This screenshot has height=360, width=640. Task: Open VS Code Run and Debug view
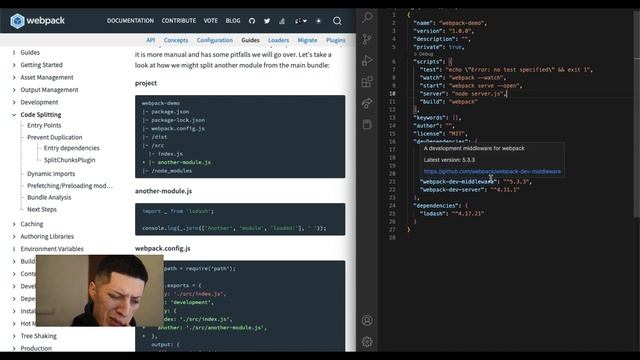click(367, 60)
